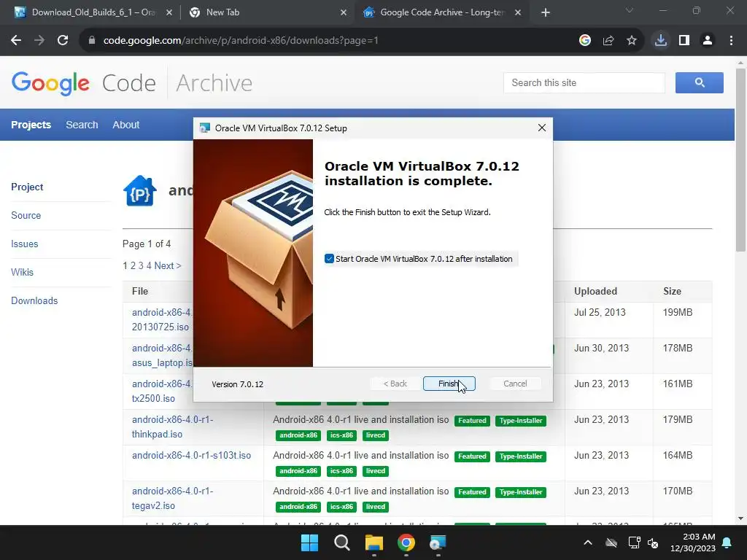Open Chrome profile icon

[708, 41]
